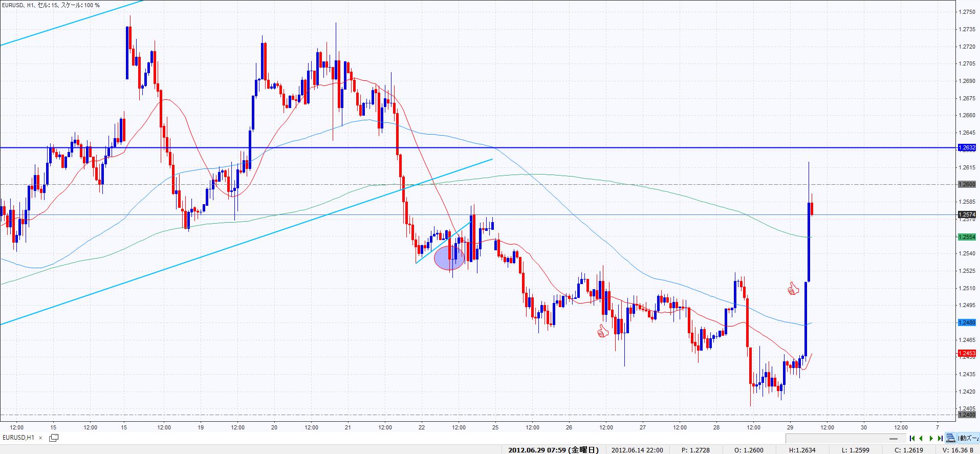The image size is (980, 454).
Task: Click the green 1.2554 moving average price label
Action: click(x=967, y=237)
